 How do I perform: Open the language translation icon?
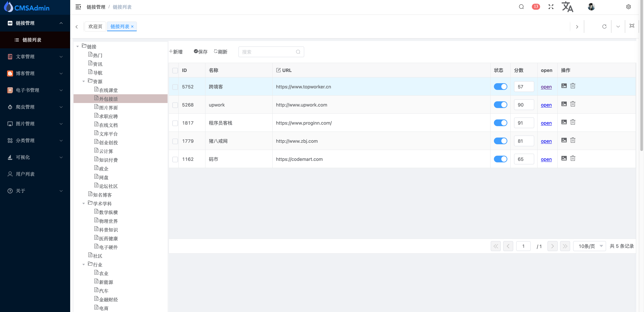pos(567,7)
